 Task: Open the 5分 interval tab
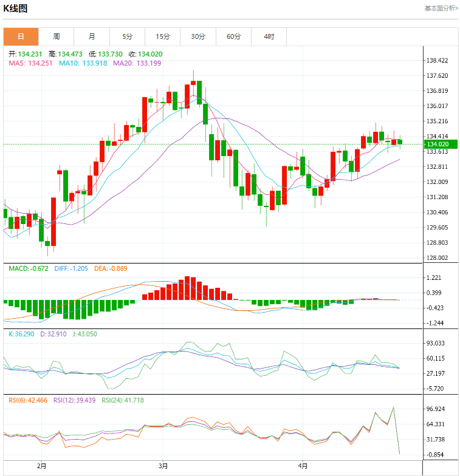(x=128, y=36)
